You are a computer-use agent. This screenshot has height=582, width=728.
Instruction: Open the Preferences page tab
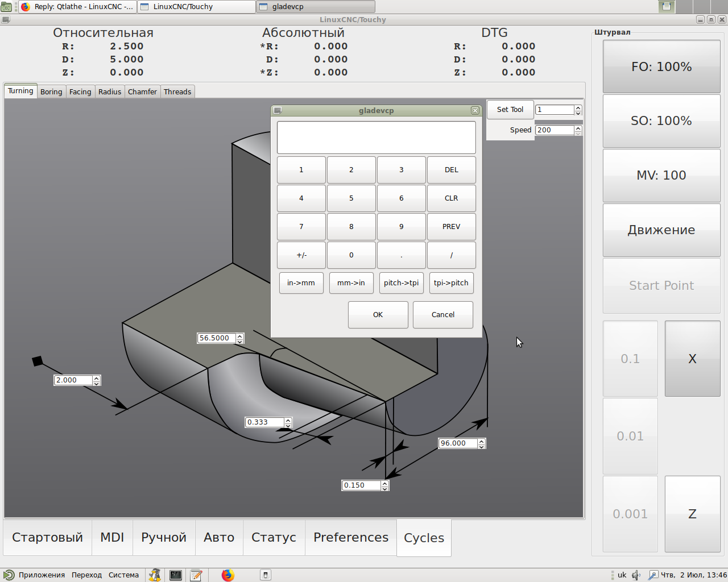[351, 537]
